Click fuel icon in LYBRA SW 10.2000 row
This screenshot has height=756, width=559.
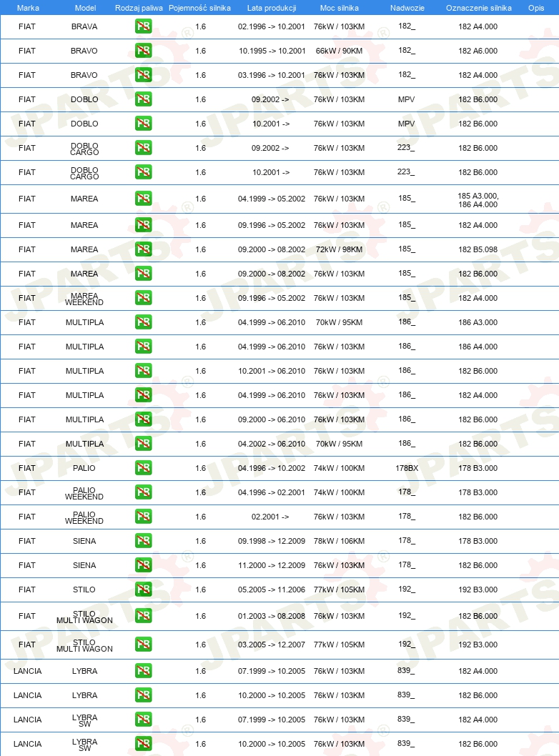(143, 743)
